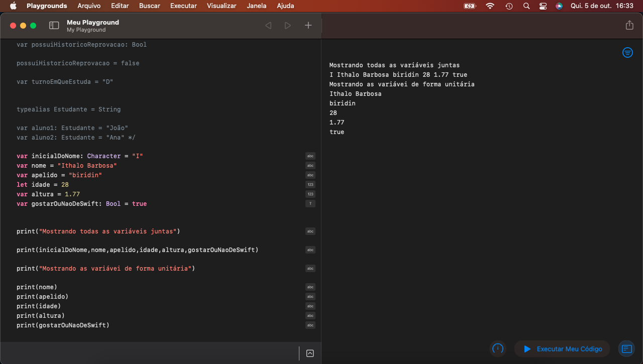Open Siri from menu bar
This screenshot has width=643, height=364.
click(559, 6)
